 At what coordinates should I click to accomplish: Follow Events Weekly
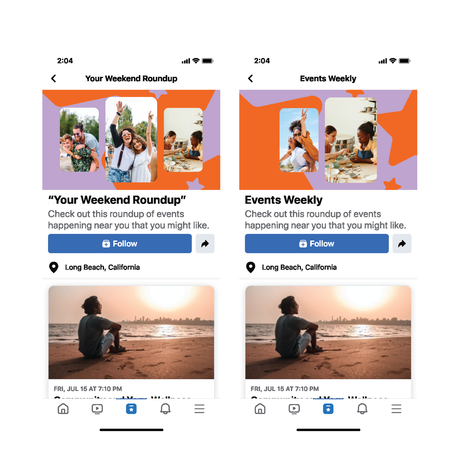coord(317,243)
